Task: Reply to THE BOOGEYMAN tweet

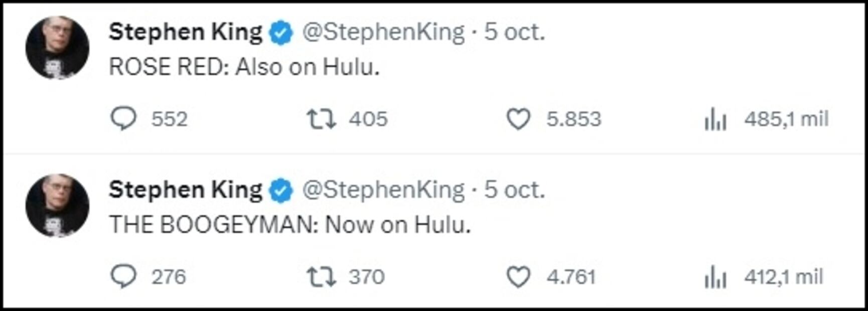Action: pyautogui.click(x=123, y=277)
